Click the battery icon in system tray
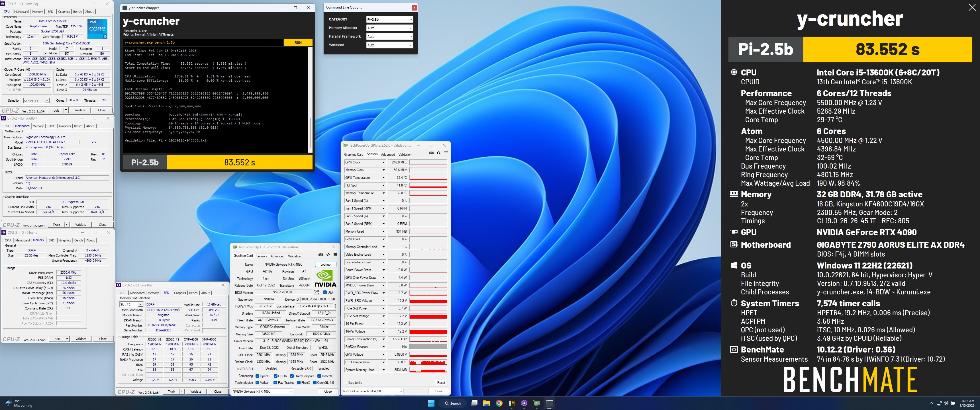This screenshot has height=410, width=980. 953,403
